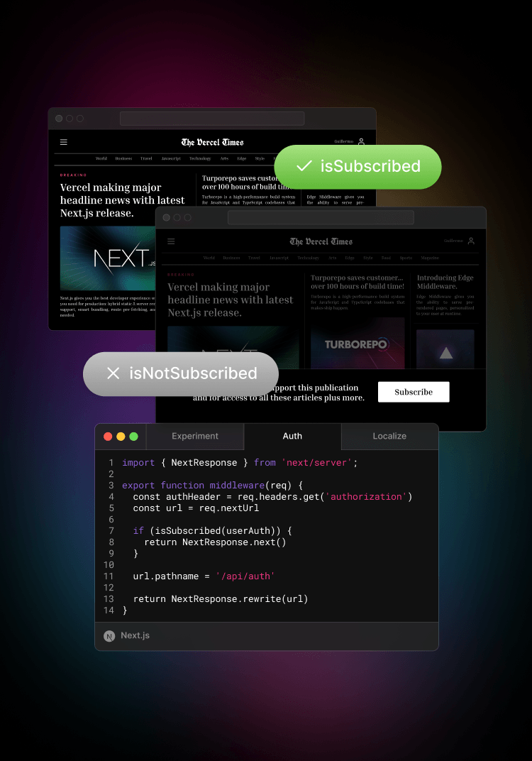
Task: Click line number 10 in code gutter
Action: [x=109, y=565]
